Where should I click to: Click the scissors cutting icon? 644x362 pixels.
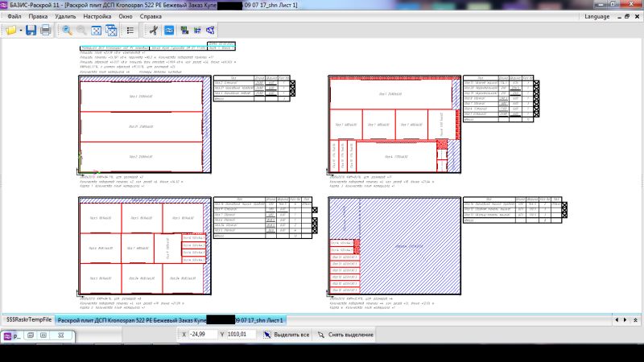click(153, 31)
